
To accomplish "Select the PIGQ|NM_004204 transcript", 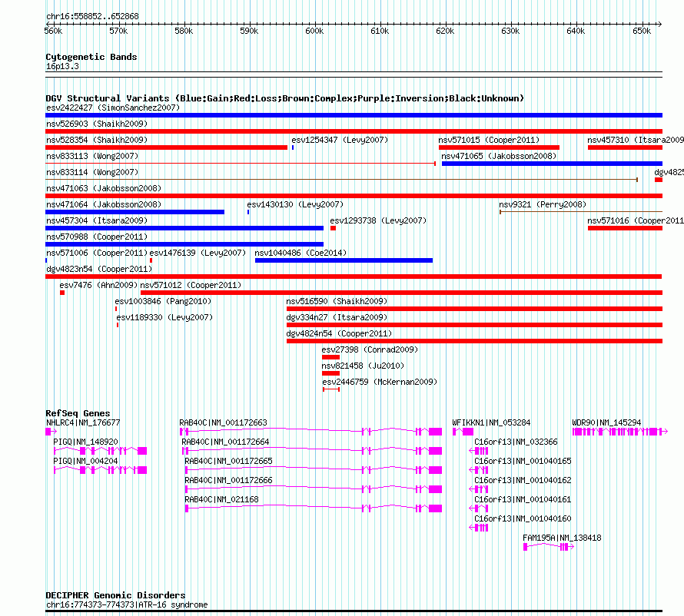I will (101, 470).
